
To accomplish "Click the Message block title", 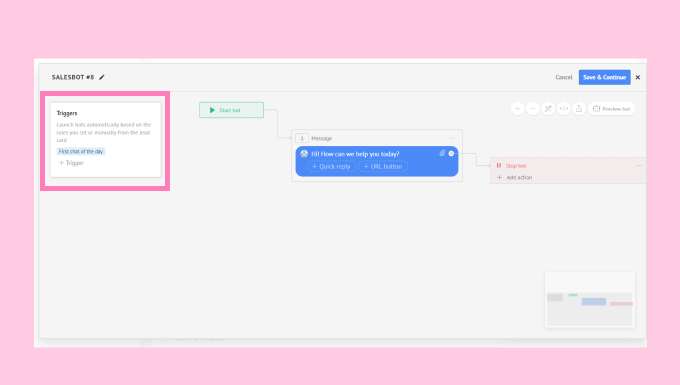I will point(321,138).
